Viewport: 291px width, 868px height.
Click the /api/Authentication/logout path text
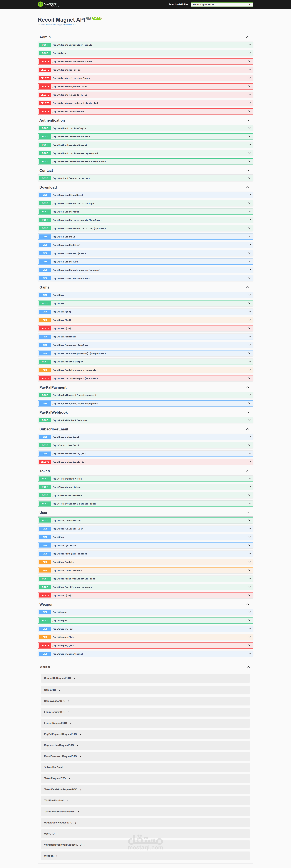70,145
